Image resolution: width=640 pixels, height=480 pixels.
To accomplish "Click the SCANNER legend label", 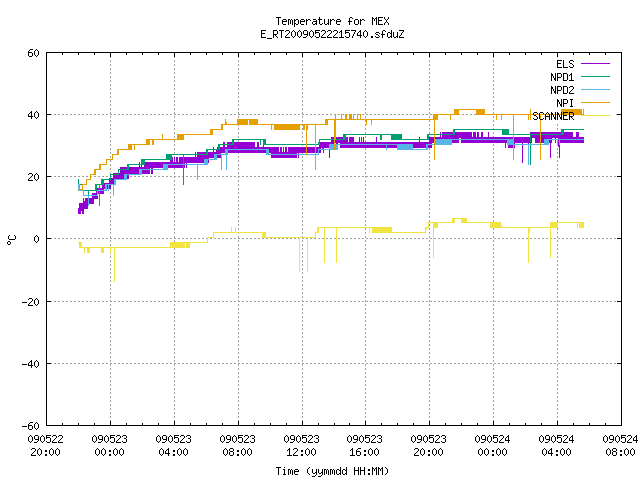I will tap(553, 116).
